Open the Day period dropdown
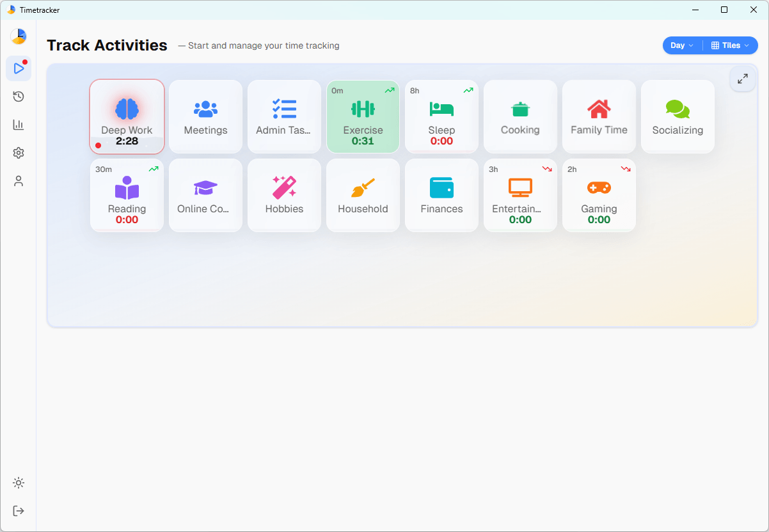 tap(680, 45)
